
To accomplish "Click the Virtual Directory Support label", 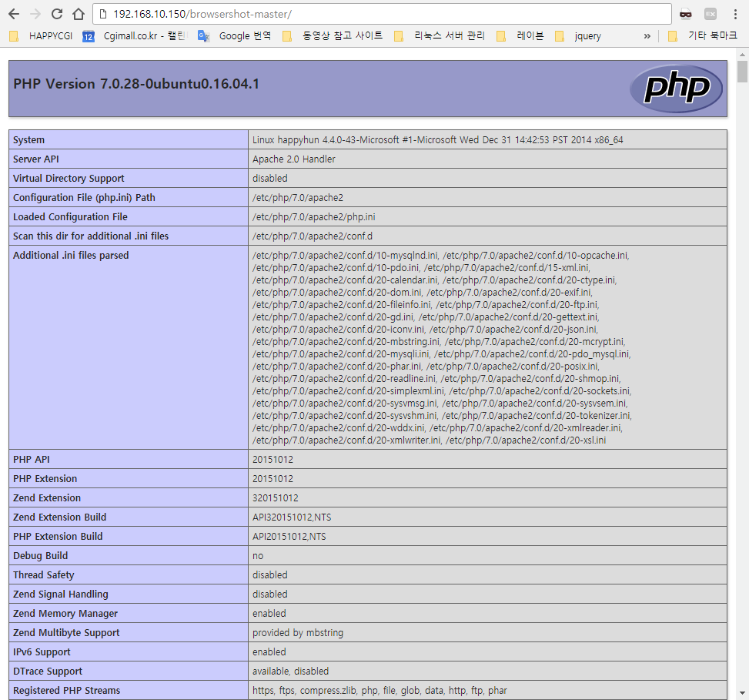I will pos(69,178).
